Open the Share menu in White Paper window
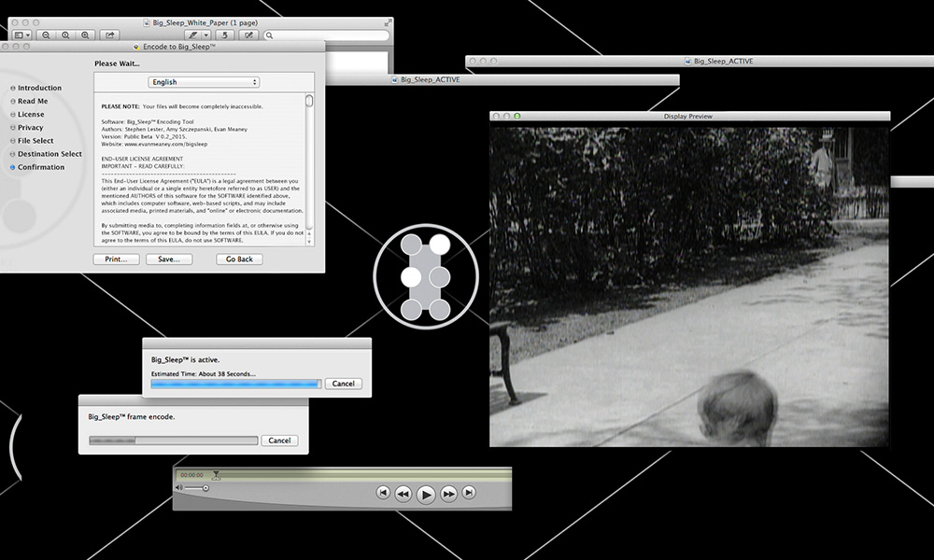The image size is (934, 560). click(109, 35)
